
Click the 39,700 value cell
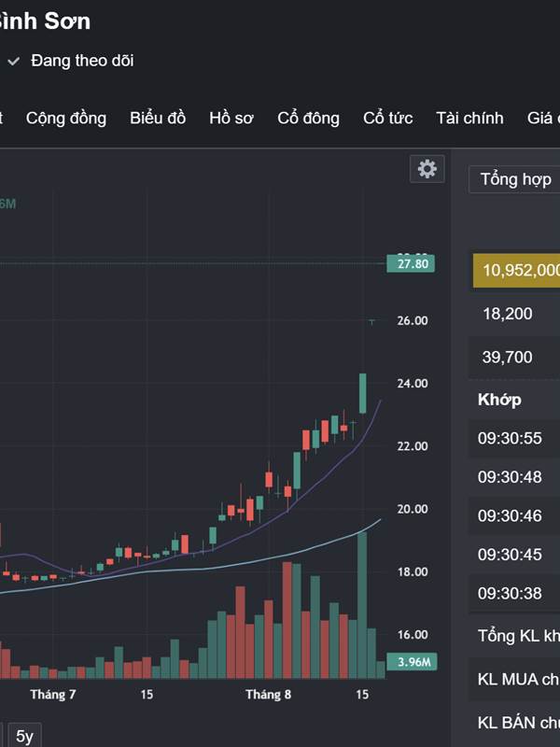[508, 358]
